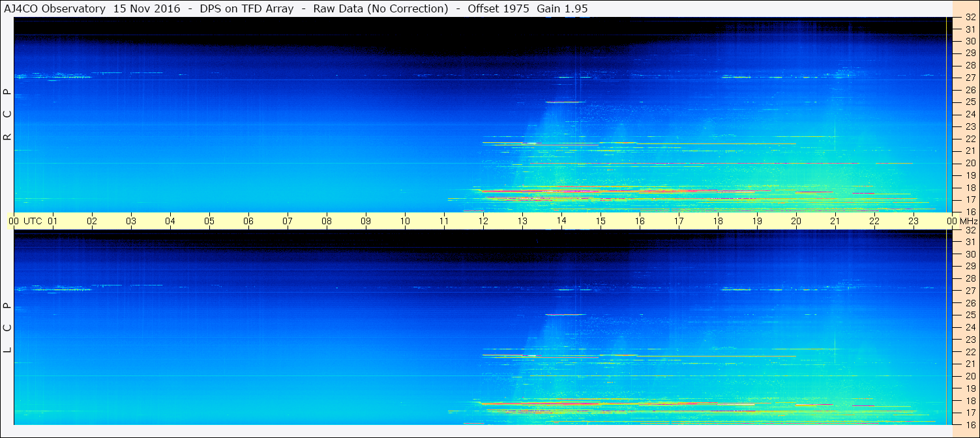Viewport: 980px width, 438px height.
Task: Click the 19 hour mark on time axis
Action: click(x=757, y=221)
